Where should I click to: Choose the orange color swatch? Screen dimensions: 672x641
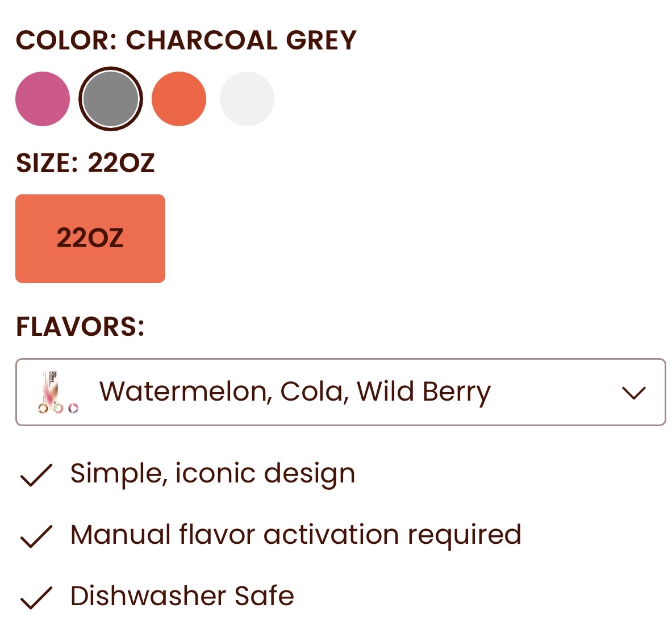point(179,99)
